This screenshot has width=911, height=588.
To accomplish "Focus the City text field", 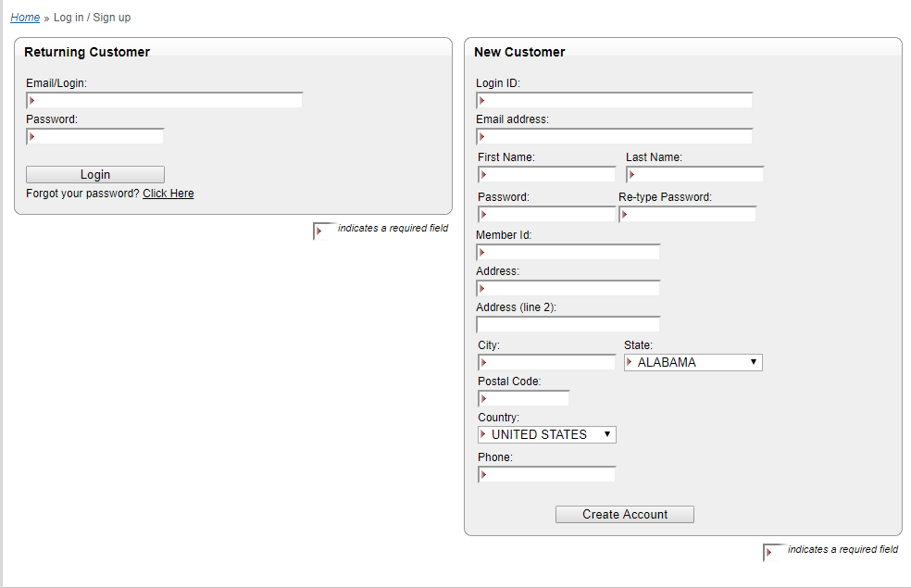I will pyautogui.click(x=547, y=363).
